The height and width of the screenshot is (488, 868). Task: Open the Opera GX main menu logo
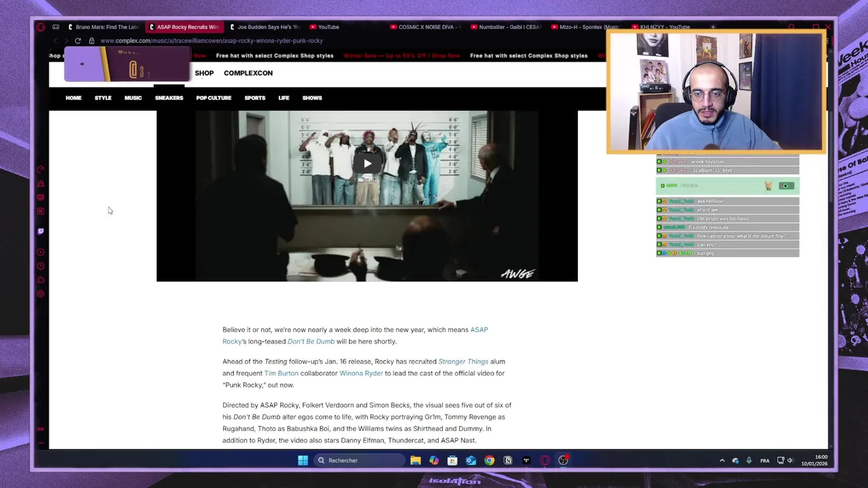41,27
